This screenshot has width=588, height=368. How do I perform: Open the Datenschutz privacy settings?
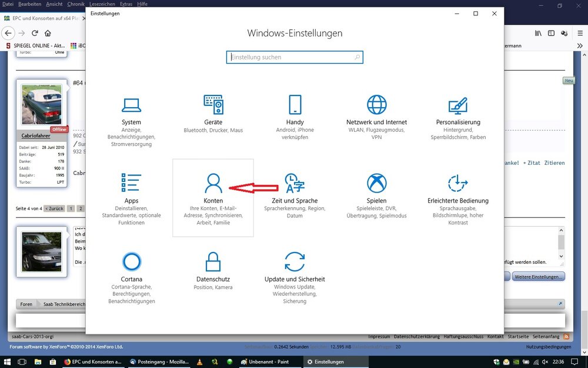click(x=213, y=271)
